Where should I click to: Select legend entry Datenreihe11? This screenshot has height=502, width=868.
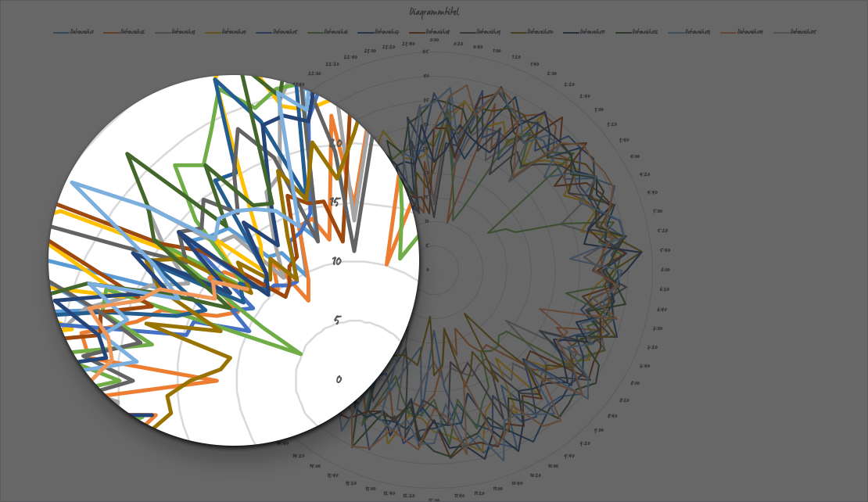click(x=585, y=32)
